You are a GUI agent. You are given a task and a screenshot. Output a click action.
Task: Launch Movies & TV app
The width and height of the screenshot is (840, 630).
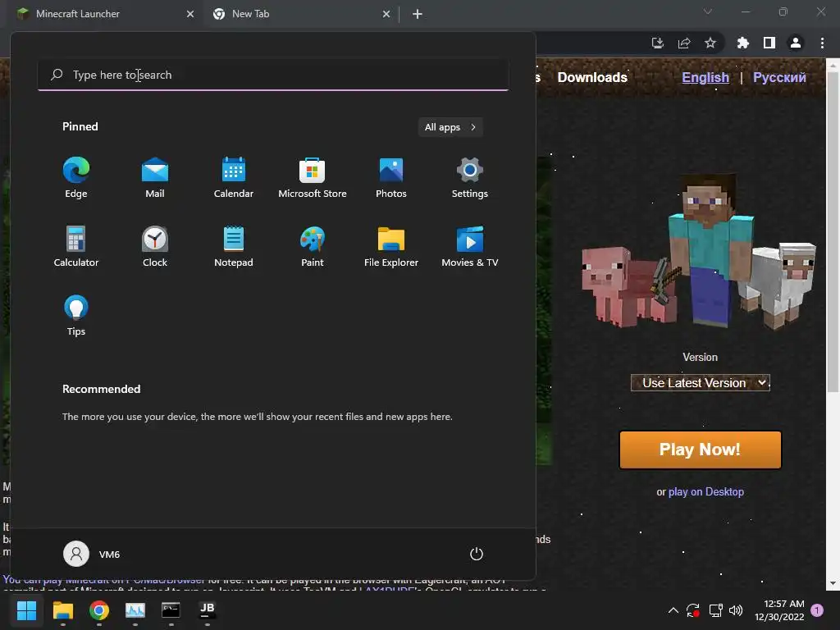tap(470, 247)
